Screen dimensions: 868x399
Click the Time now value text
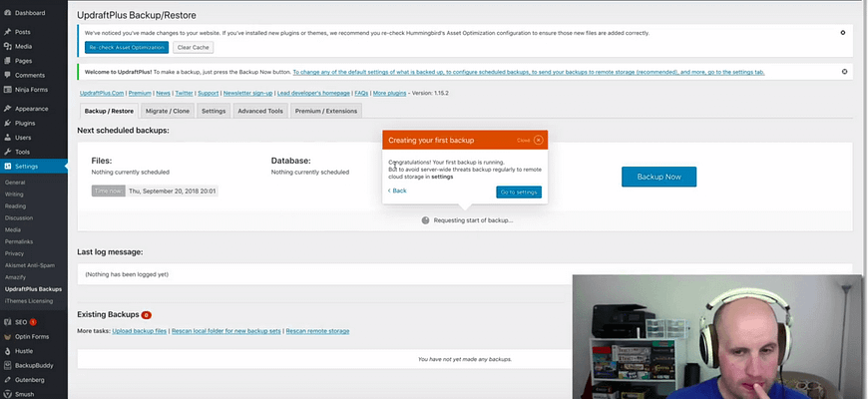[x=173, y=191]
